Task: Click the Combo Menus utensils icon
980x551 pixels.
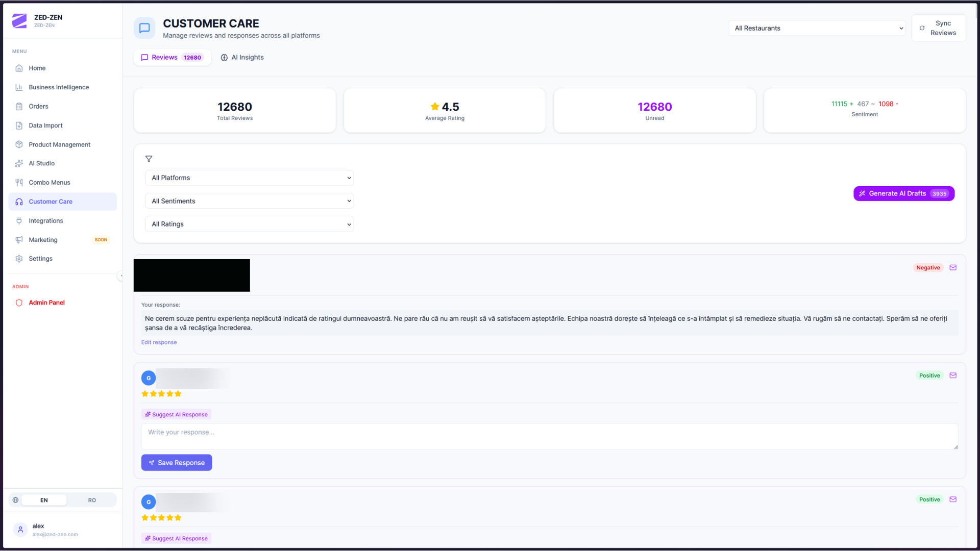Action: pyautogui.click(x=19, y=182)
